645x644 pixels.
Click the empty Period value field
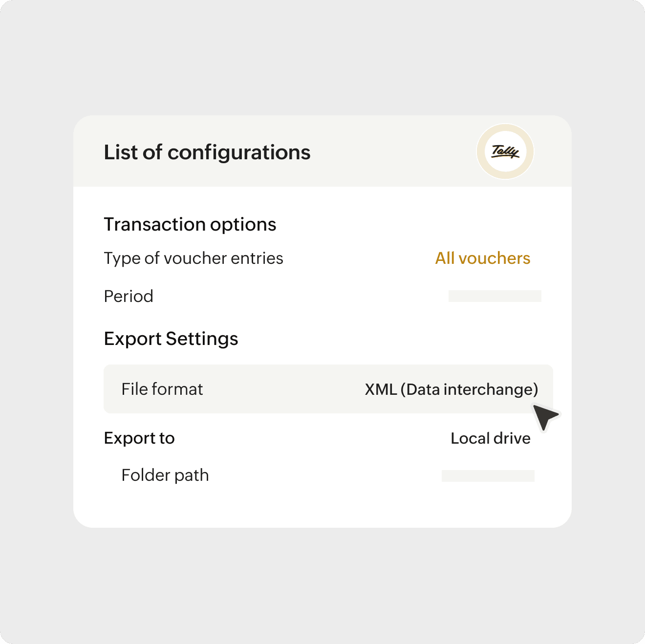[x=494, y=296]
